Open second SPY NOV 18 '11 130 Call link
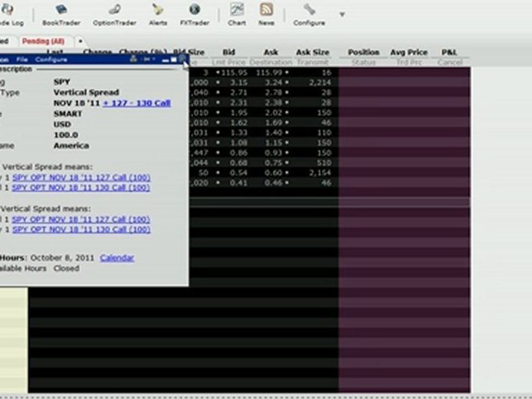532x399 pixels. tap(81, 229)
